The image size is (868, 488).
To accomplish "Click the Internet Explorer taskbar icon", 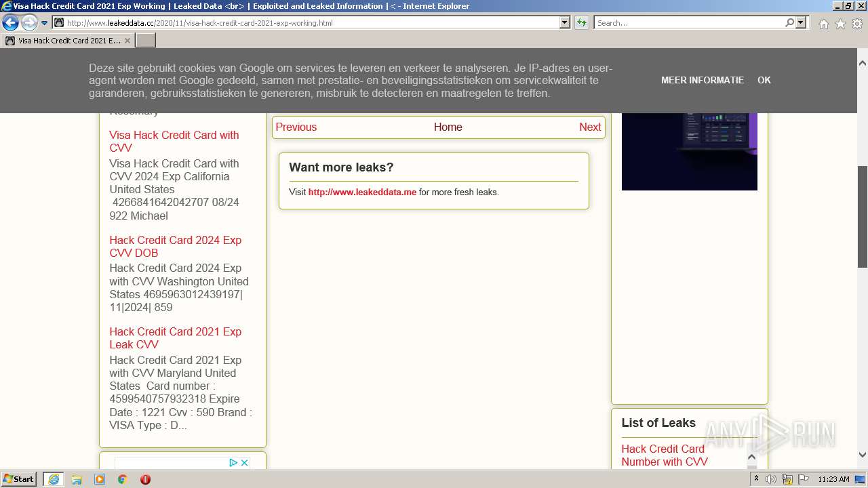I will coord(53,479).
